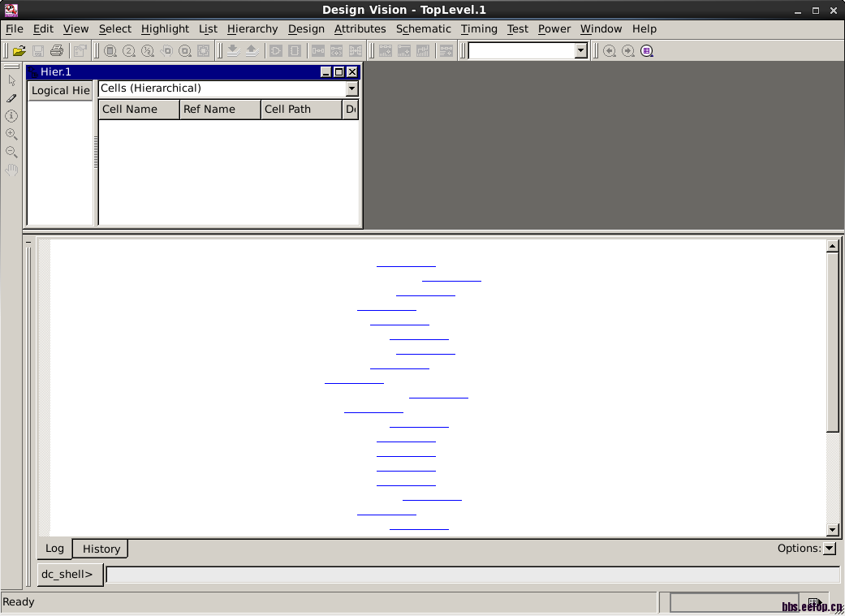This screenshot has width=845, height=616.
Task: Switch to the Log tab
Action: click(54, 548)
